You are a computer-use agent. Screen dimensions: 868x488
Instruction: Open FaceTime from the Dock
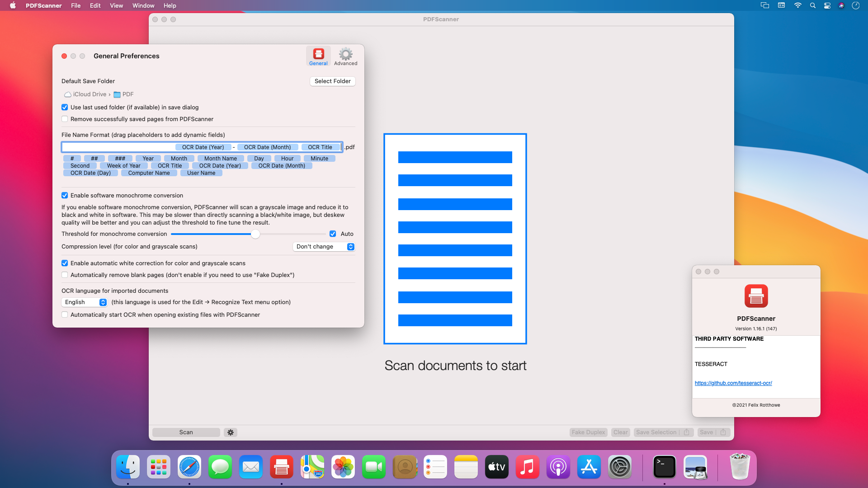[374, 467]
